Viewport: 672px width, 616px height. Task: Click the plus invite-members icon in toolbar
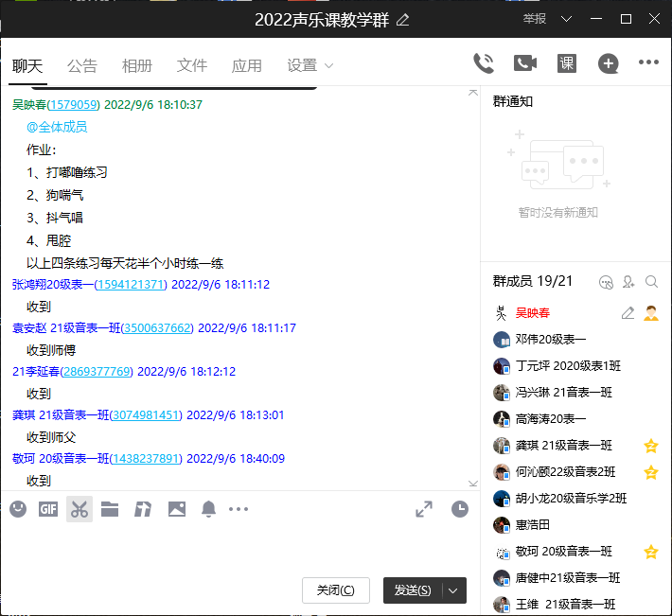(x=609, y=63)
